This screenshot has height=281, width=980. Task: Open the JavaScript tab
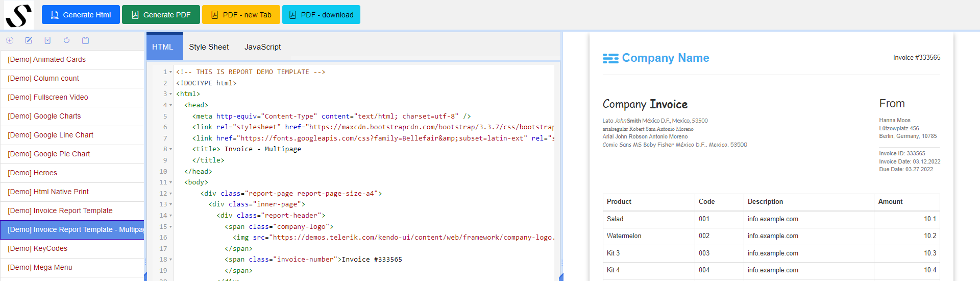coord(262,47)
